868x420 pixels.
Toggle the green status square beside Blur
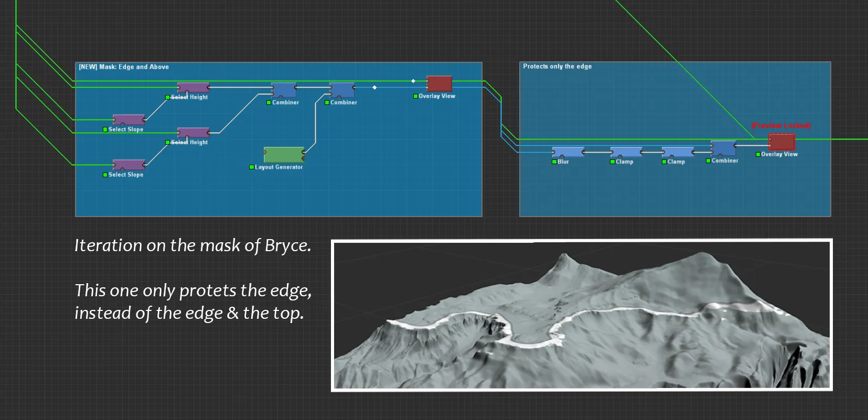pyautogui.click(x=554, y=162)
